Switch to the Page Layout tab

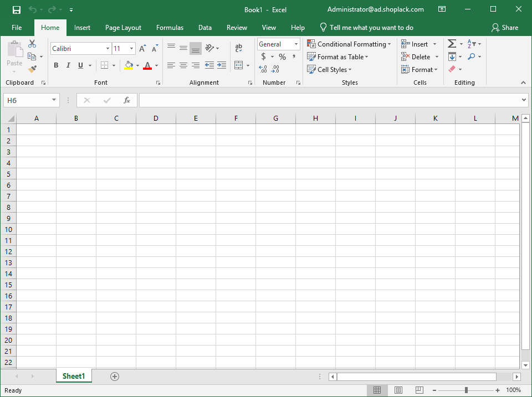tap(123, 28)
